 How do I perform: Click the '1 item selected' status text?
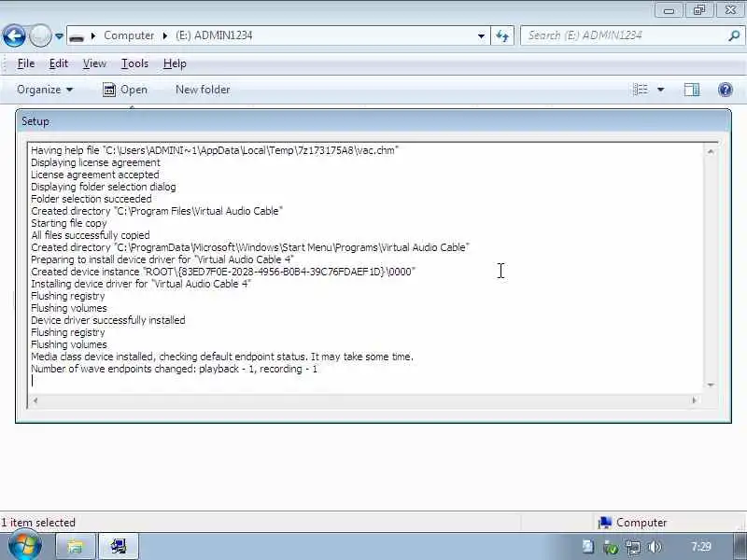[38, 523]
